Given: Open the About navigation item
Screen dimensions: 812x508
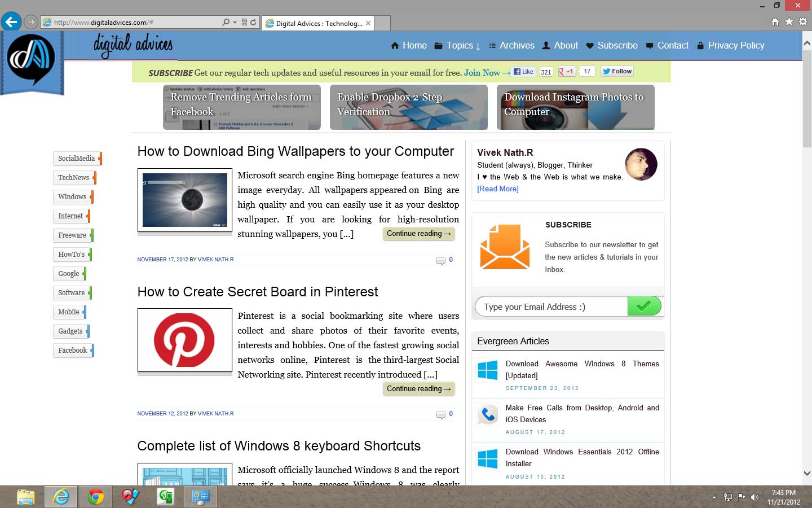Looking at the screenshot, I should (560, 46).
